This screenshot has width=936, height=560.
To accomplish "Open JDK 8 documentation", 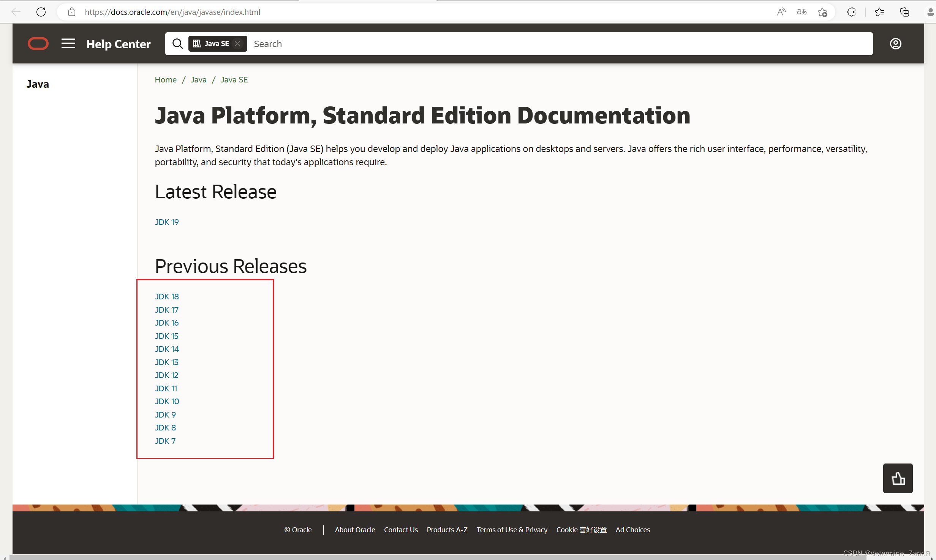I will pyautogui.click(x=165, y=428).
